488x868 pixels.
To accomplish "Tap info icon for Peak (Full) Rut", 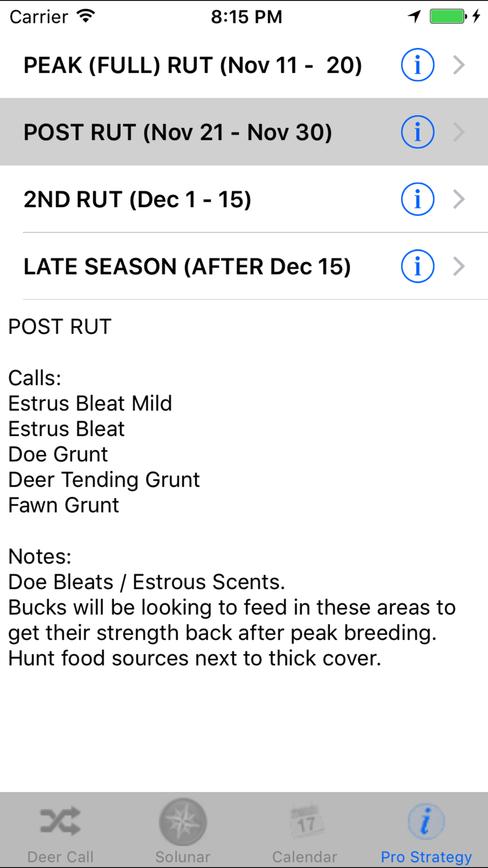I will (x=418, y=65).
